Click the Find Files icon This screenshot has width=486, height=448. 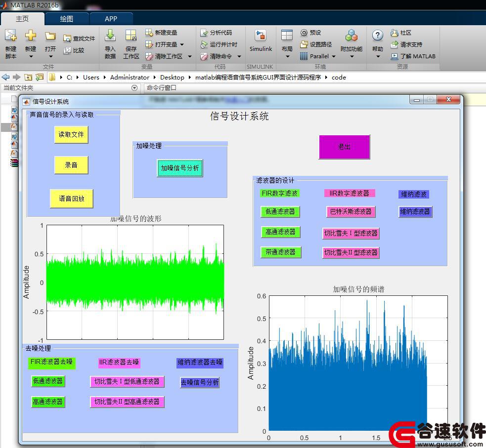point(67,39)
